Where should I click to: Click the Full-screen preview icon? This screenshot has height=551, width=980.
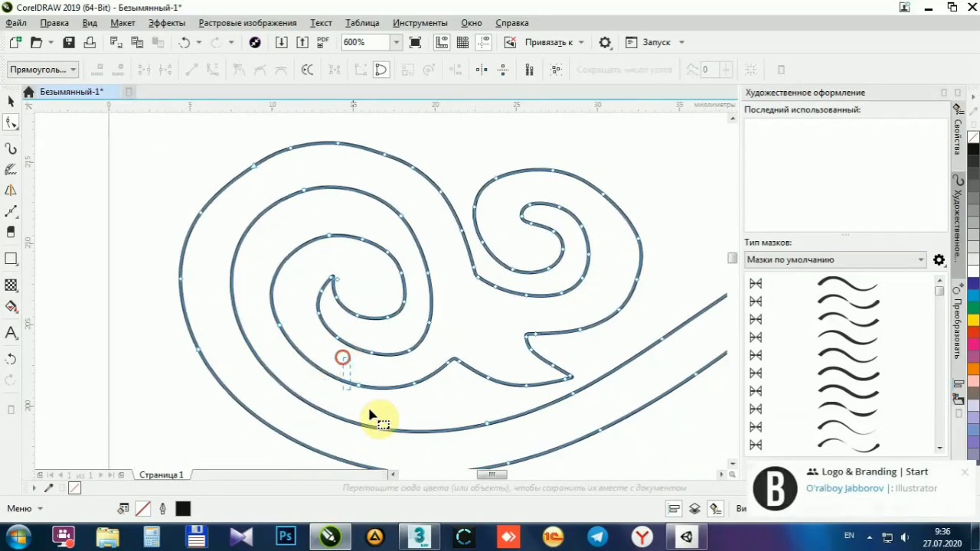[415, 43]
